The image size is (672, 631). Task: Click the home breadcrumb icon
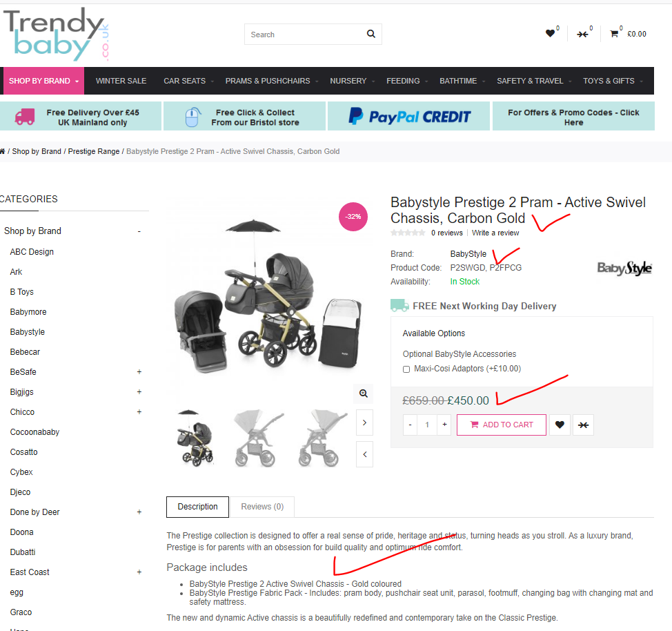tap(3, 151)
